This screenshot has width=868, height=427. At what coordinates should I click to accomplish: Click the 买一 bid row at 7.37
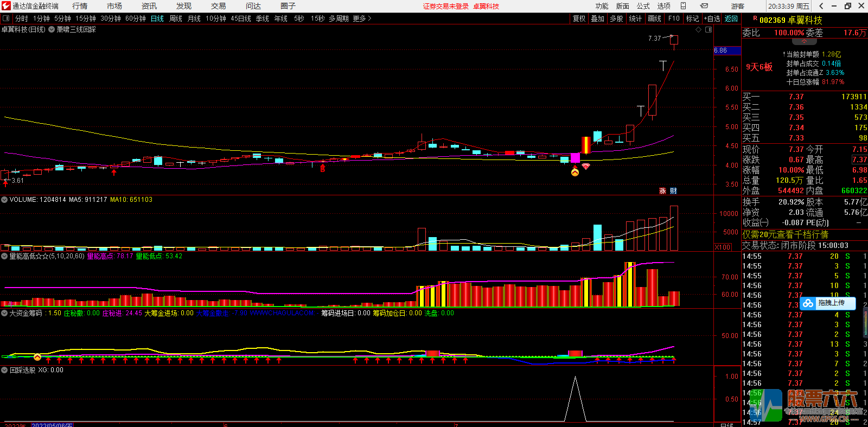coord(805,97)
